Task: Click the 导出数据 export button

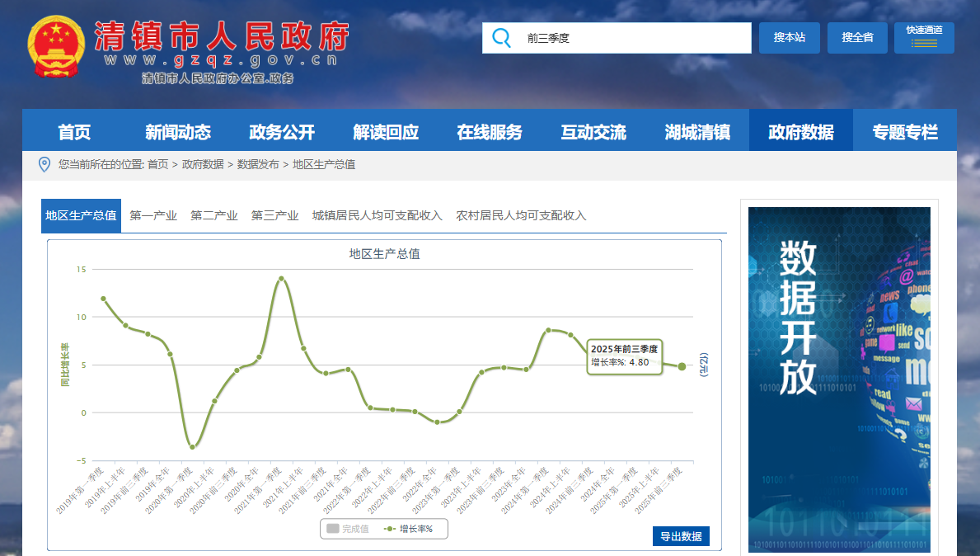Action: tap(681, 536)
